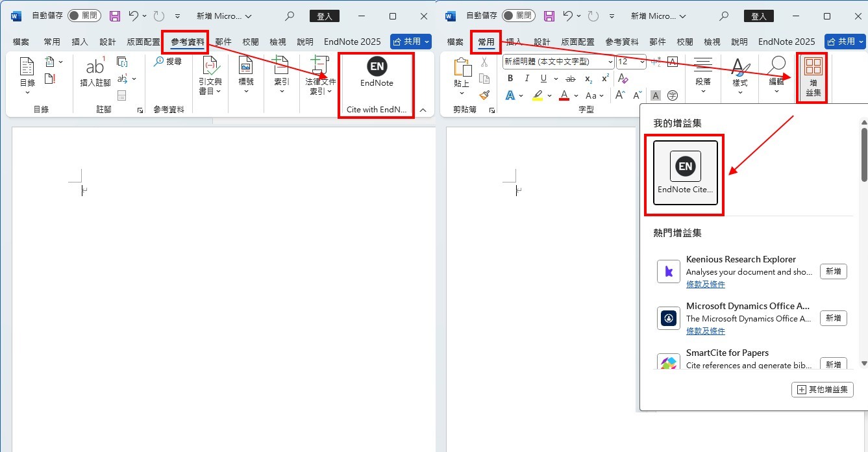Expand the 目錄 table of contents dropdown

pos(27,92)
